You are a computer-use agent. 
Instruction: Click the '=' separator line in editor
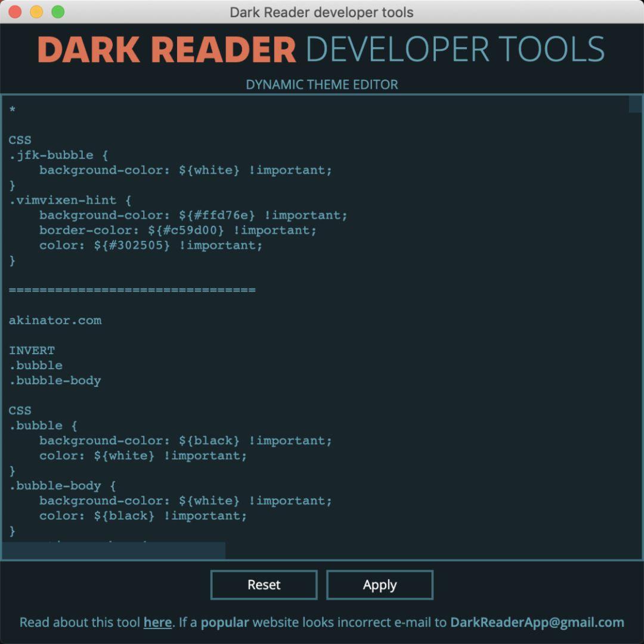pyautogui.click(x=132, y=290)
